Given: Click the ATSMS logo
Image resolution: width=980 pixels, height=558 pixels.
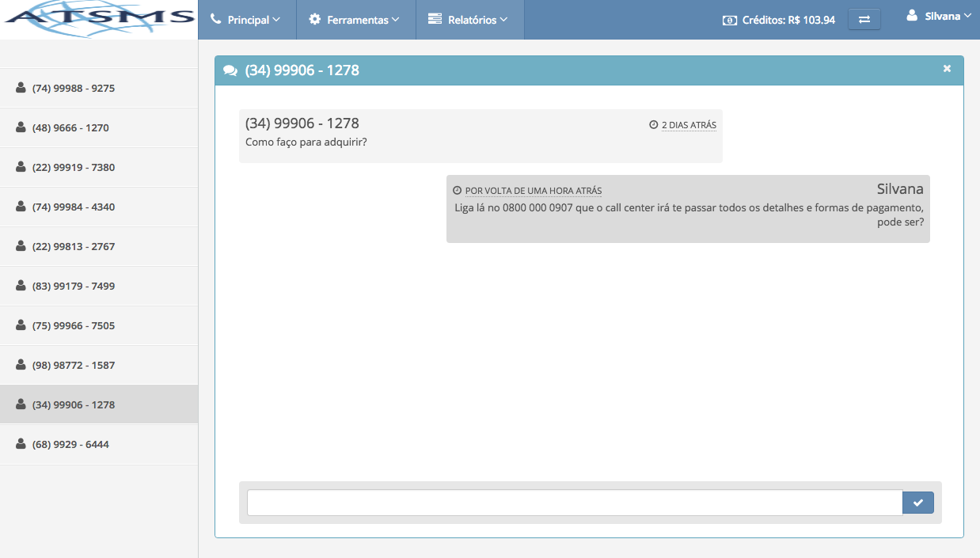Looking at the screenshot, I should [98, 20].
